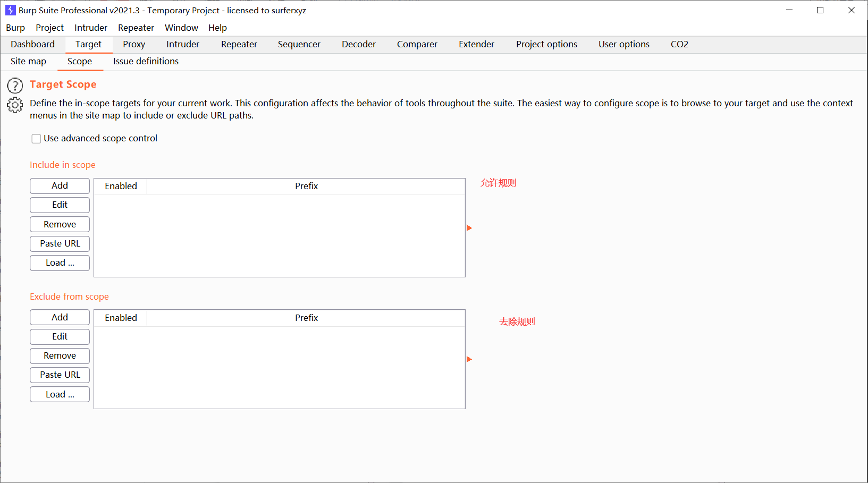Viewport: 868px width, 483px height.
Task: Open the Issue definitions sub-tab
Action: (x=146, y=62)
